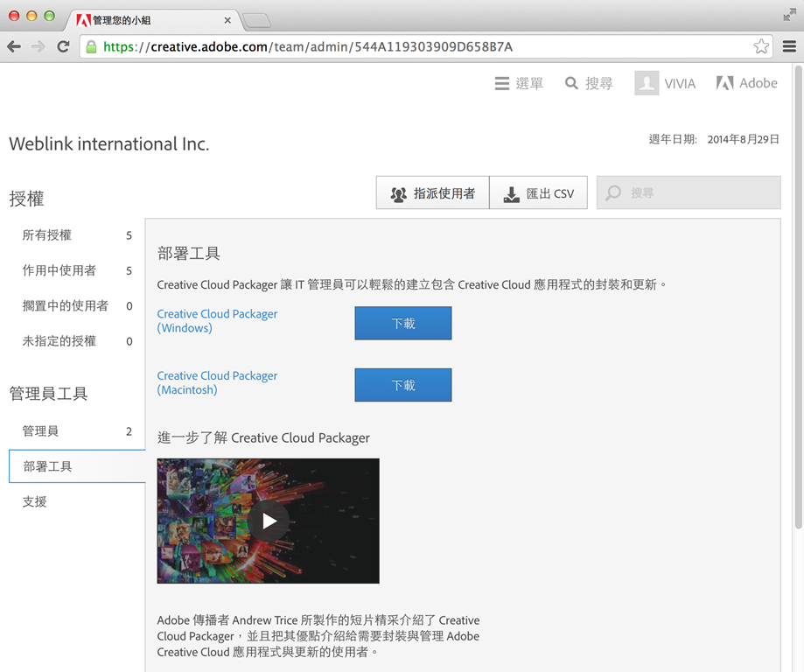This screenshot has width=804, height=672.
Task: Click the page vertical scrollbar
Action: pos(799,297)
